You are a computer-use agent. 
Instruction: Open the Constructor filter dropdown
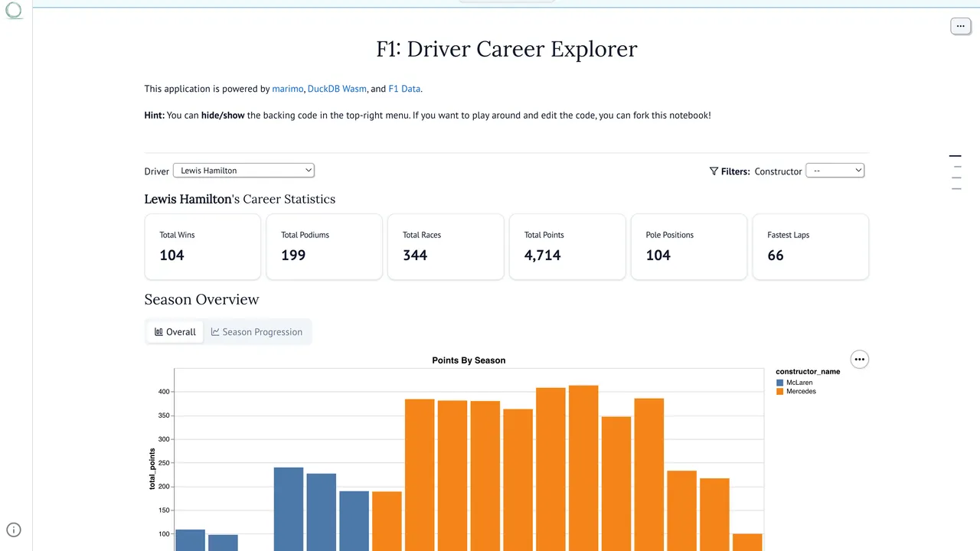click(x=835, y=171)
